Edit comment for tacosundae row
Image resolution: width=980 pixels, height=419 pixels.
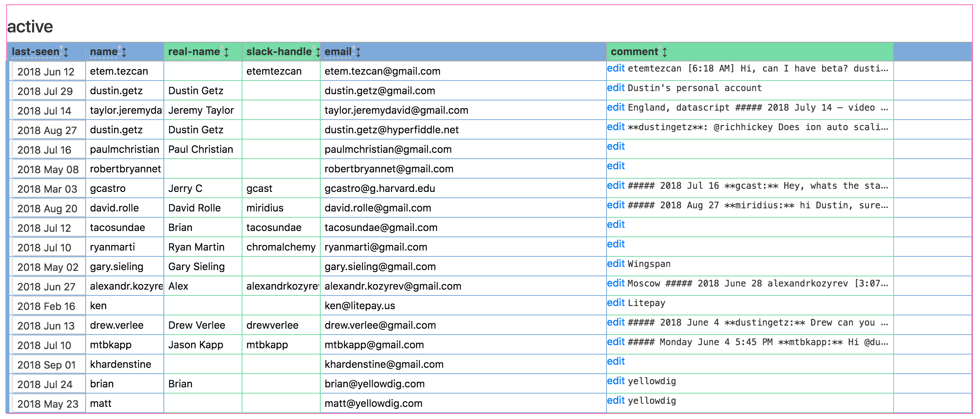click(616, 225)
